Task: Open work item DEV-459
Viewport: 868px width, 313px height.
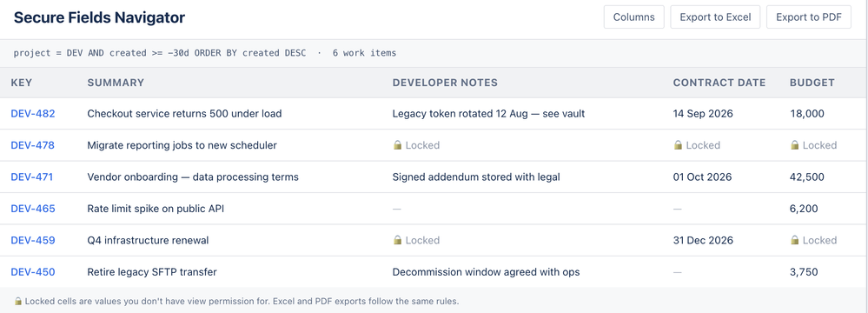Action: 33,241
